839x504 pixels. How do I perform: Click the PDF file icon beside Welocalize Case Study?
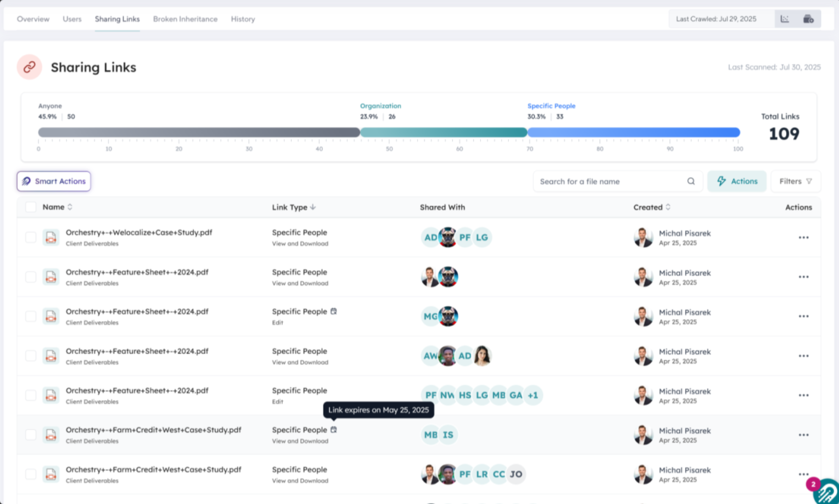coord(51,237)
